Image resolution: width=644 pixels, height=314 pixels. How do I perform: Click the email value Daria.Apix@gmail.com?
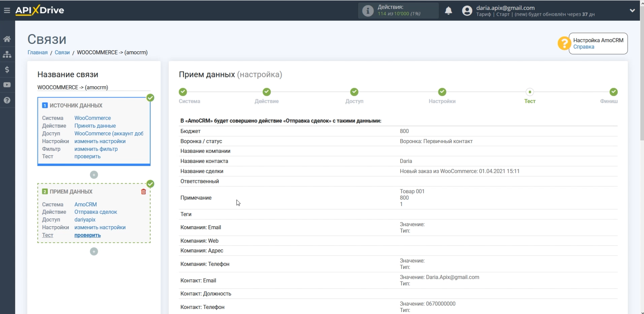[x=452, y=277]
